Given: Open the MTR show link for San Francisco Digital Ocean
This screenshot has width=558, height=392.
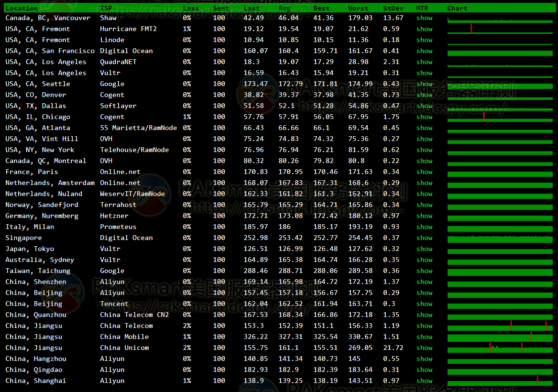Looking at the screenshot, I should 424,51.
